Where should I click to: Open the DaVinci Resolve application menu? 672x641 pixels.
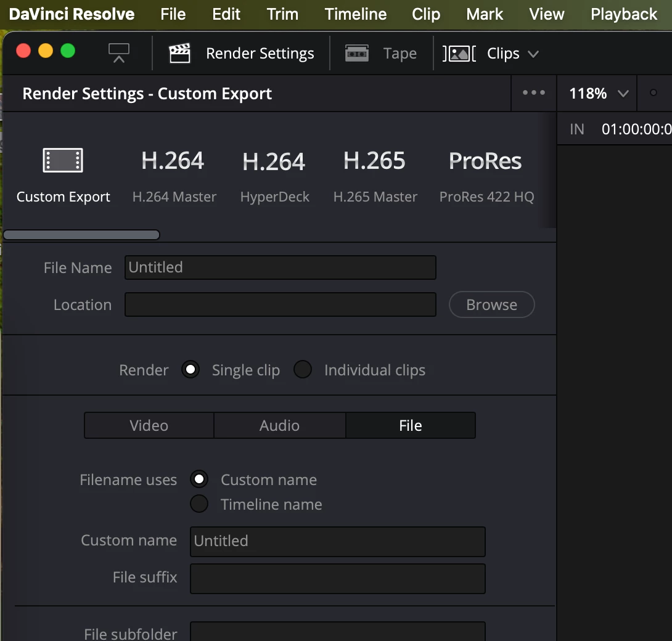pyautogui.click(x=72, y=14)
